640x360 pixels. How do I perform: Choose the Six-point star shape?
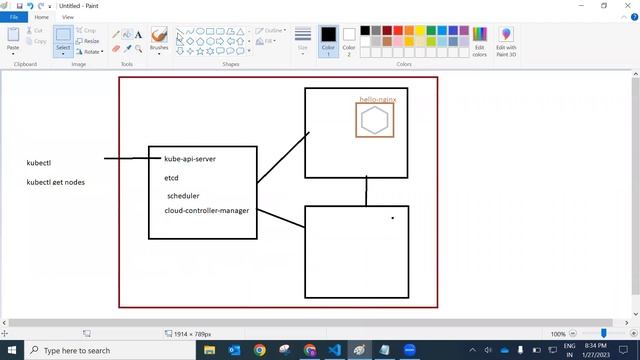pos(210,51)
